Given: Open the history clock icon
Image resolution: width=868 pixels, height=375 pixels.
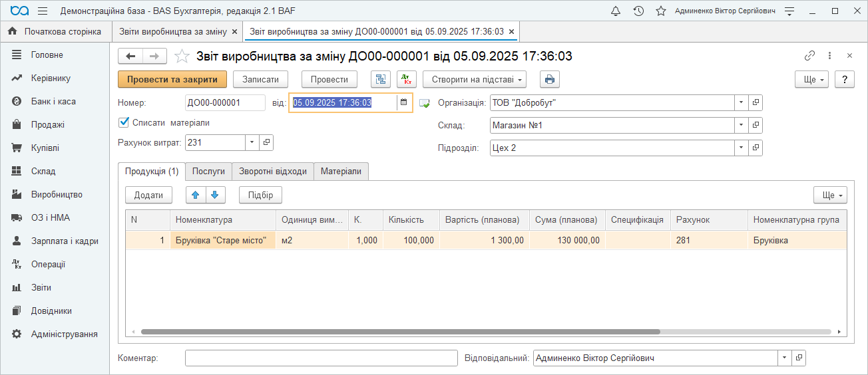Looking at the screenshot, I should (638, 11).
